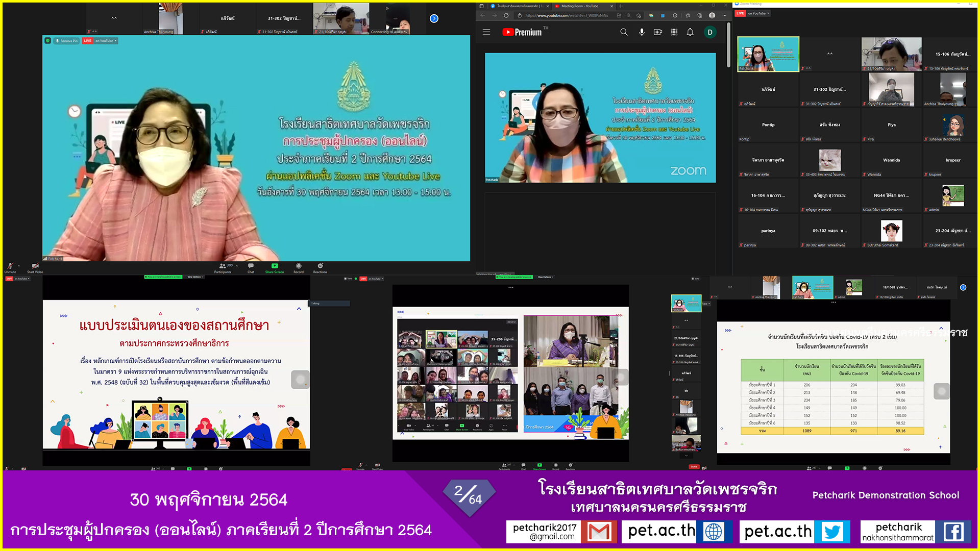Search with your voice microphone on YouTube
The width and height of the screenshot is (980, 551).
pyautogui.click(x=642, y=32)
